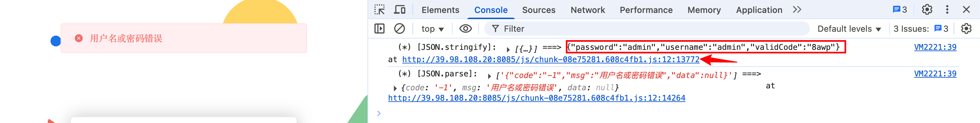
Task: Open DevTools settings gear in tab bar
Action: click(927, 9)
